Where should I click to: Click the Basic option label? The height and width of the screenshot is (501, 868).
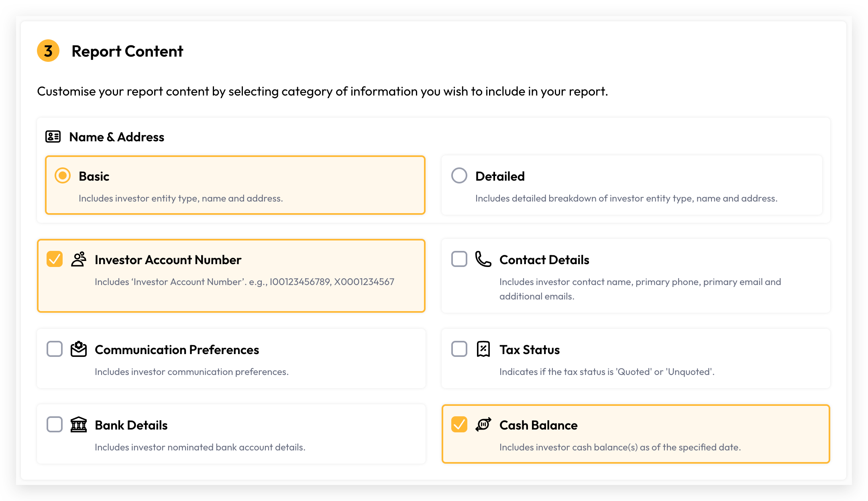coord(94,176)
